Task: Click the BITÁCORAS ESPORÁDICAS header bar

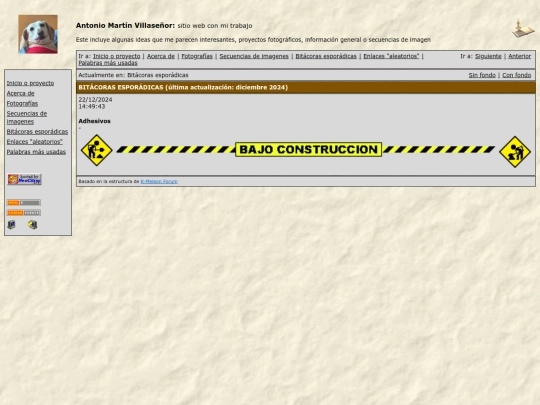Action: [306, 87]
